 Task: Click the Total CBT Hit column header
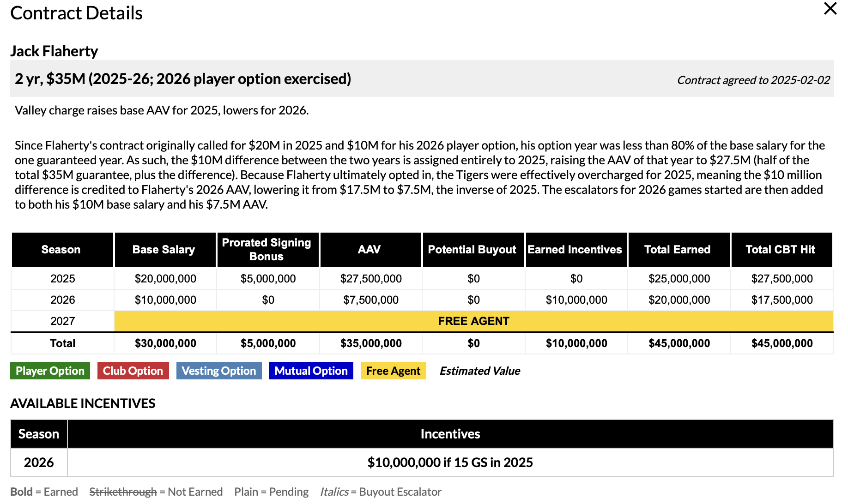781,250
